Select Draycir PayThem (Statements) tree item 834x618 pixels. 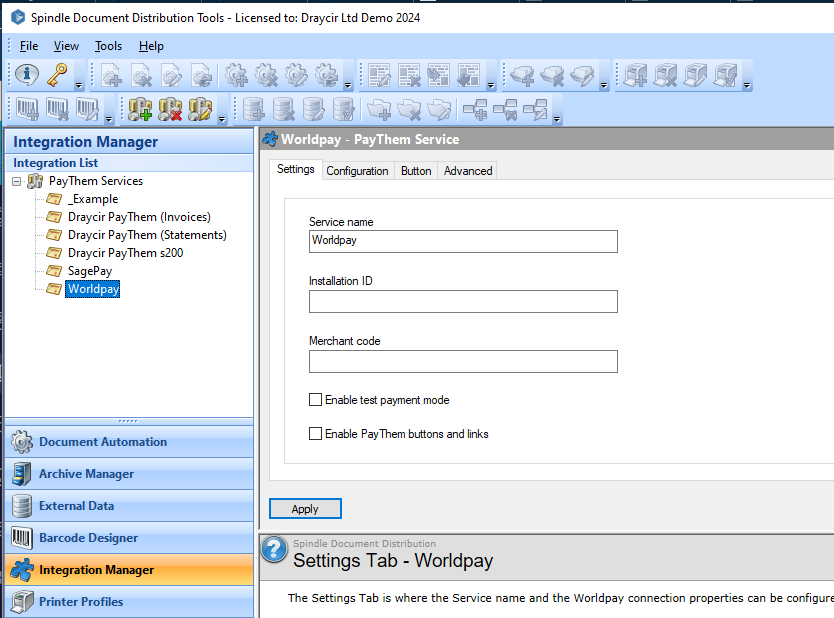147,235
